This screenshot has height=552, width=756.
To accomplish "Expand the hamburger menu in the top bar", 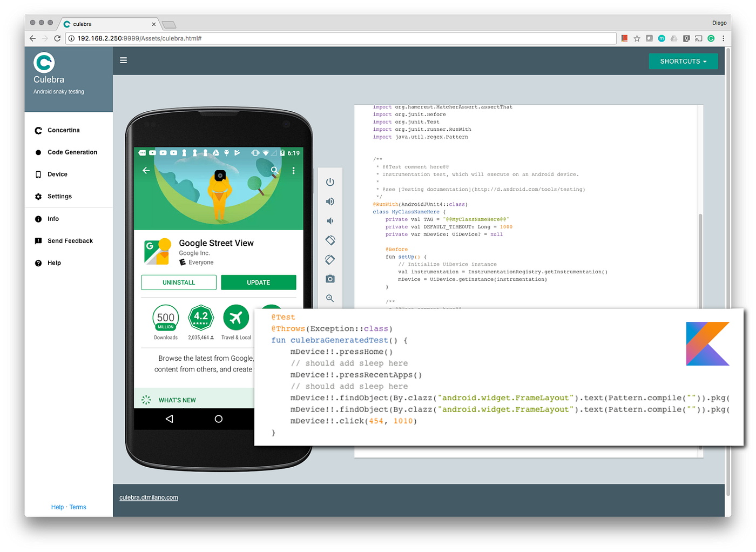I will coord(123,60).
